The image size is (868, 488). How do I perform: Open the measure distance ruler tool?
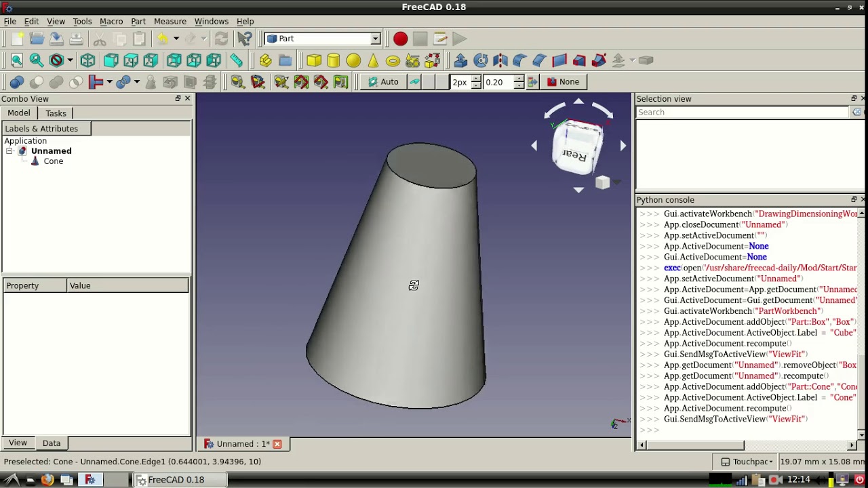coord(236,60)
